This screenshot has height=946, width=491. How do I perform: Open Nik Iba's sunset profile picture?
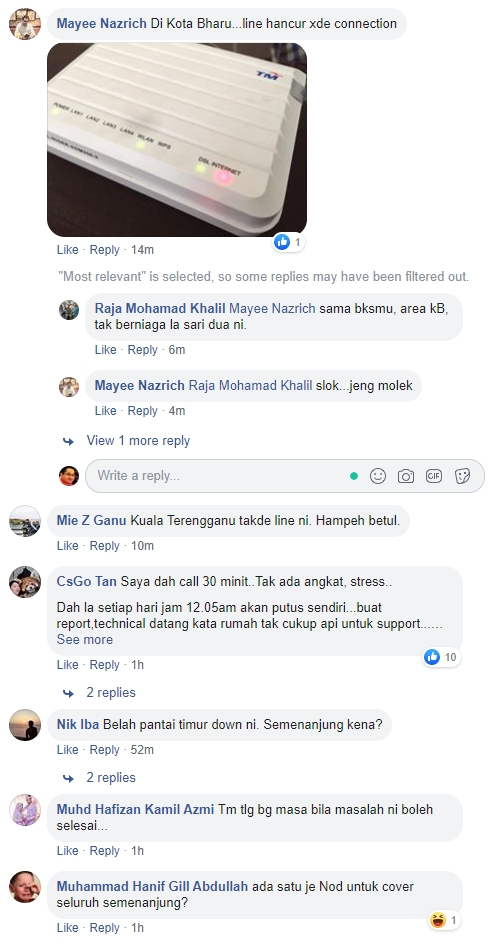[x=25, y=725]
